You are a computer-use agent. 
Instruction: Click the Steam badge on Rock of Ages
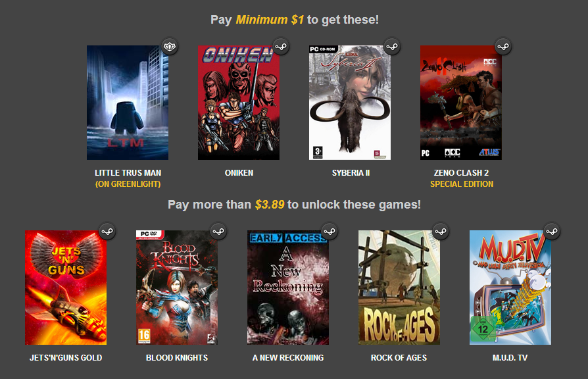coord(441,232)
